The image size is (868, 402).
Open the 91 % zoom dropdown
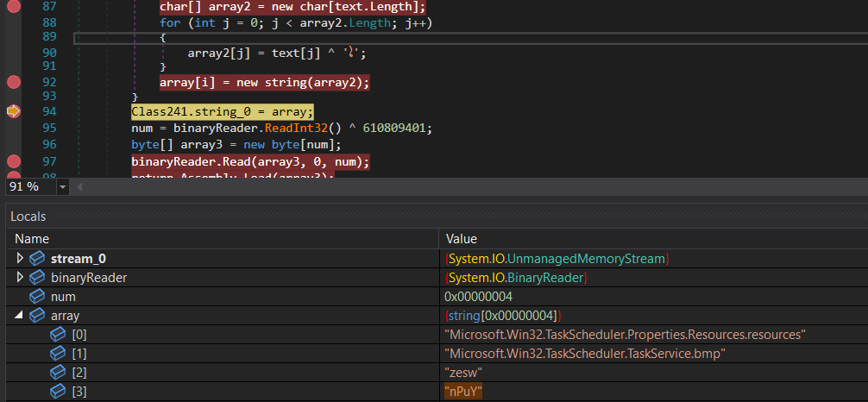coord(62,187)
